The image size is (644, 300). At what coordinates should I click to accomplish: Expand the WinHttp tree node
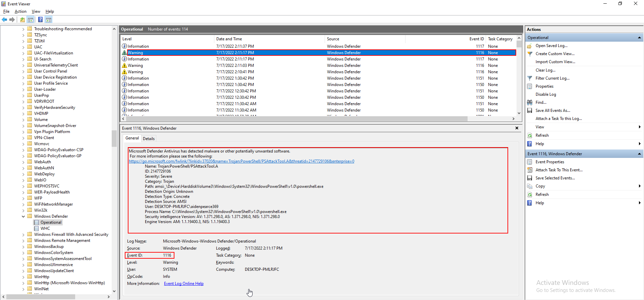coord(23,277)
